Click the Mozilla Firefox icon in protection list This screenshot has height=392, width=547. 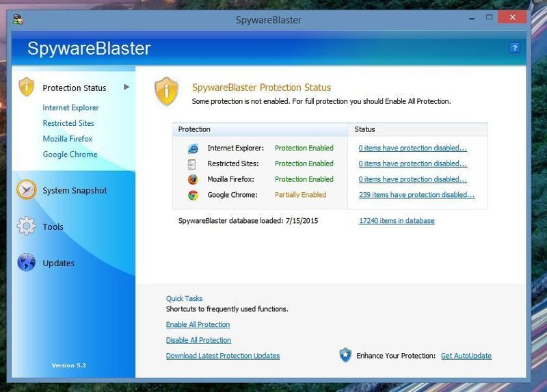[x=193, y=179]
